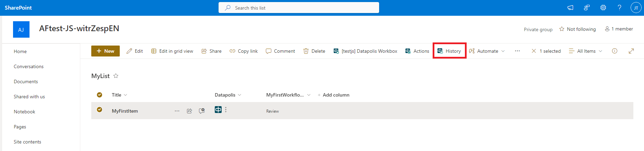This screenshot has height=151, width=644.
Task: Click the New button
Action: tap(105, 51)
